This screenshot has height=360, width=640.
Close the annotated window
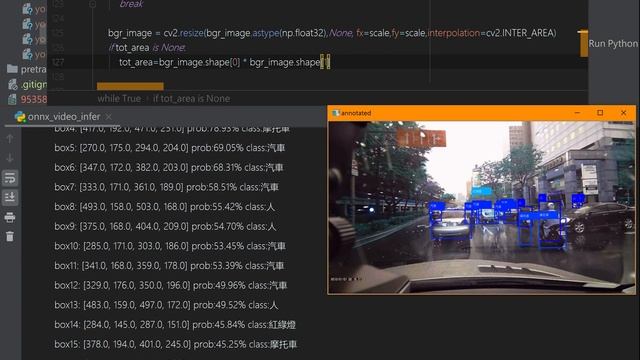623,113
